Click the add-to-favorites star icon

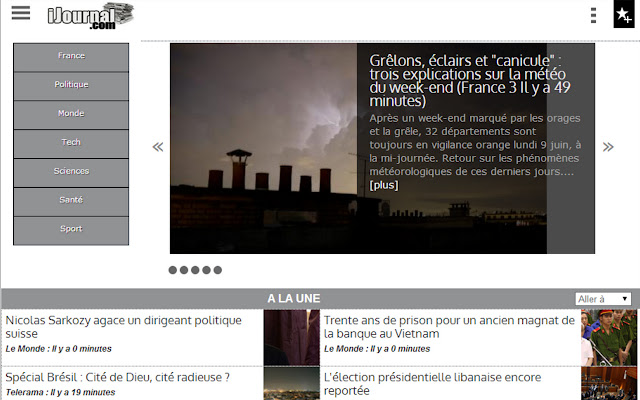click(x=624, y=14)
